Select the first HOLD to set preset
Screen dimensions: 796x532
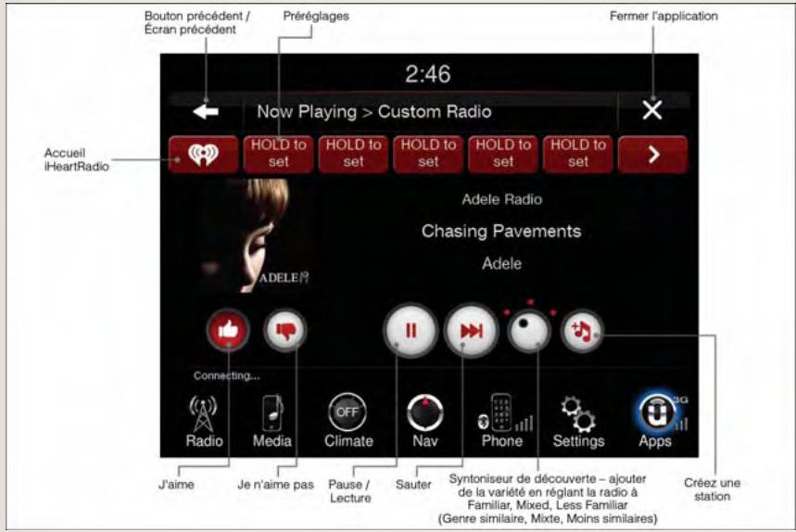[x=278, y=155]
